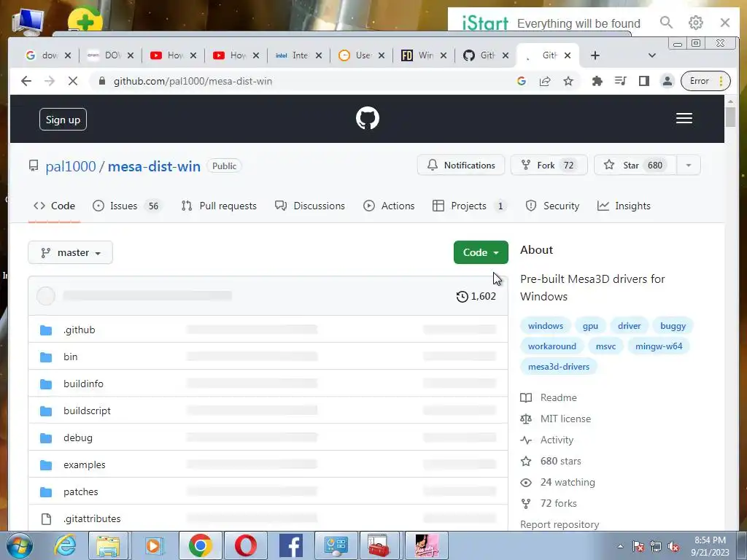Launch Internet Explorer from taskbar
The image size is (747, 560).
[65, 545]
